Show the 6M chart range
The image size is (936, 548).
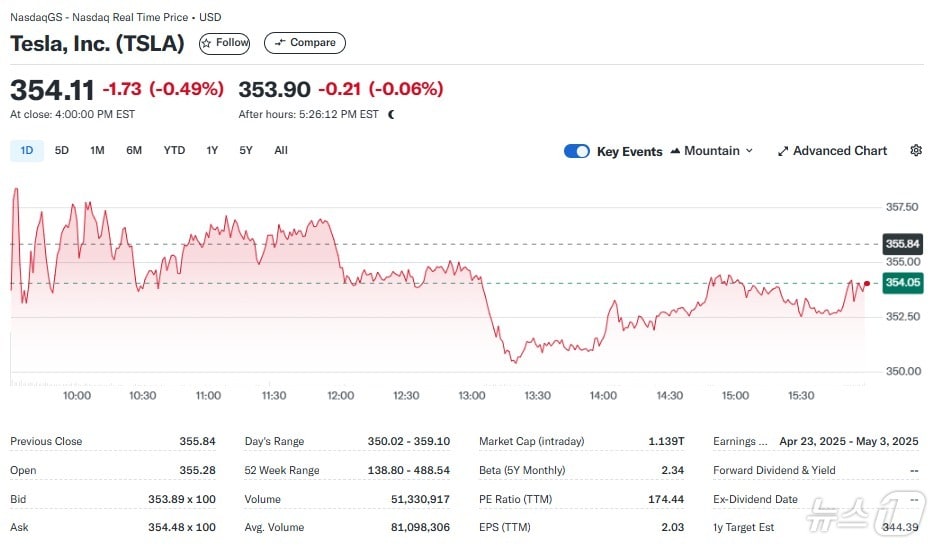tap(134, 150)
